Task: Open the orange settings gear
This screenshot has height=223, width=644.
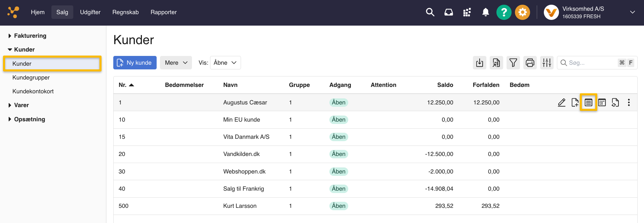Action: point(522,12)
